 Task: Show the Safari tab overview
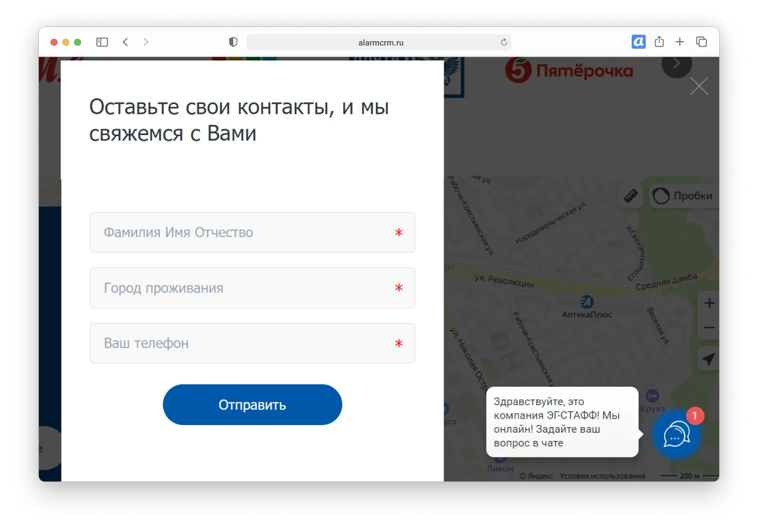[702, 42]
